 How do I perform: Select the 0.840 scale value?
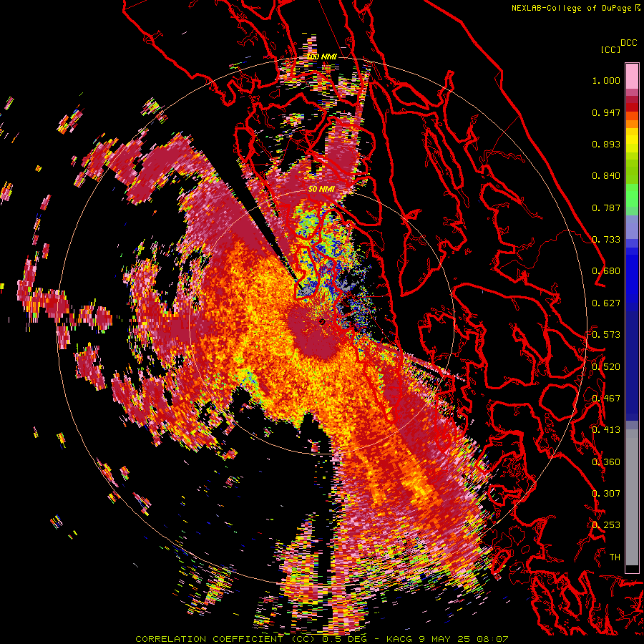(x=606, y=176)
